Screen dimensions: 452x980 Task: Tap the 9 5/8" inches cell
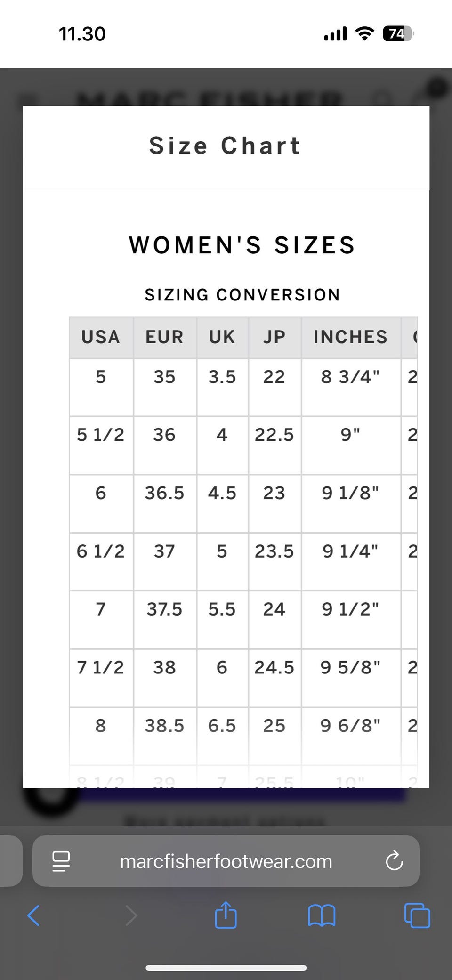(x=350, y=667)
